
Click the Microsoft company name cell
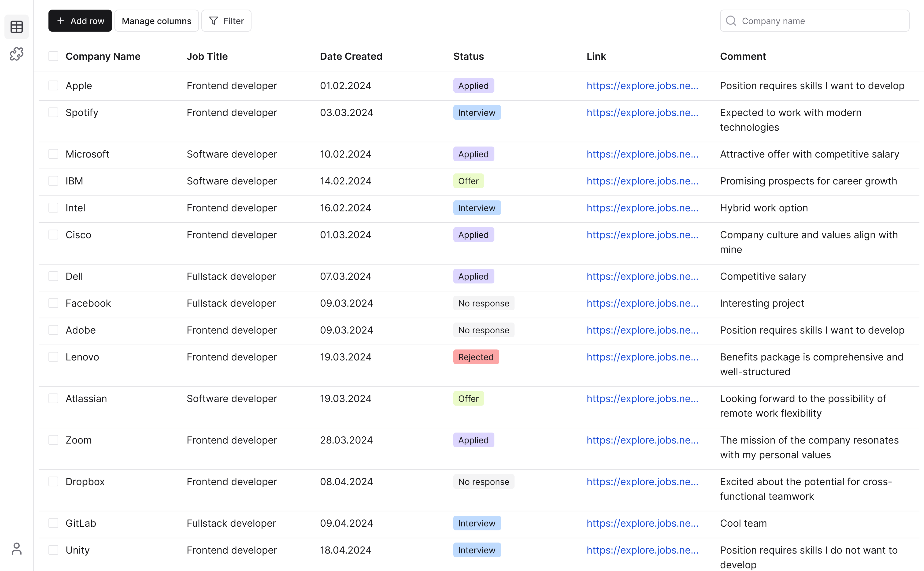coord(87,154)
